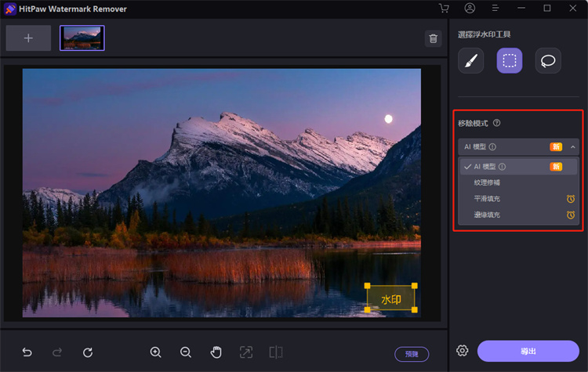Choose 平滑填充 removal mode
This screenshot has height=372, width=588.
point(487,199)
